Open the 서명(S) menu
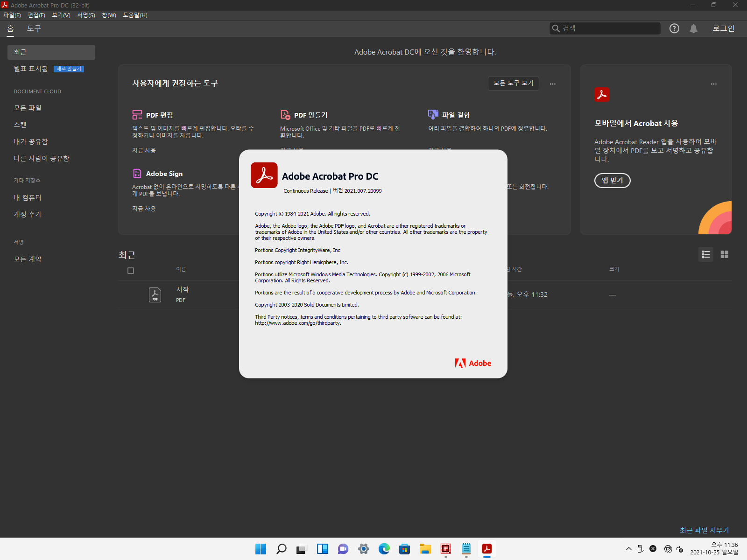747x560 pixels. click(86, 15)
